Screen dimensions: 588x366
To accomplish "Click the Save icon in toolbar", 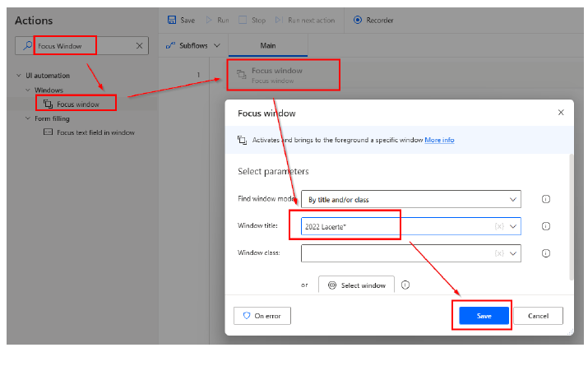I will pos(171,20).
